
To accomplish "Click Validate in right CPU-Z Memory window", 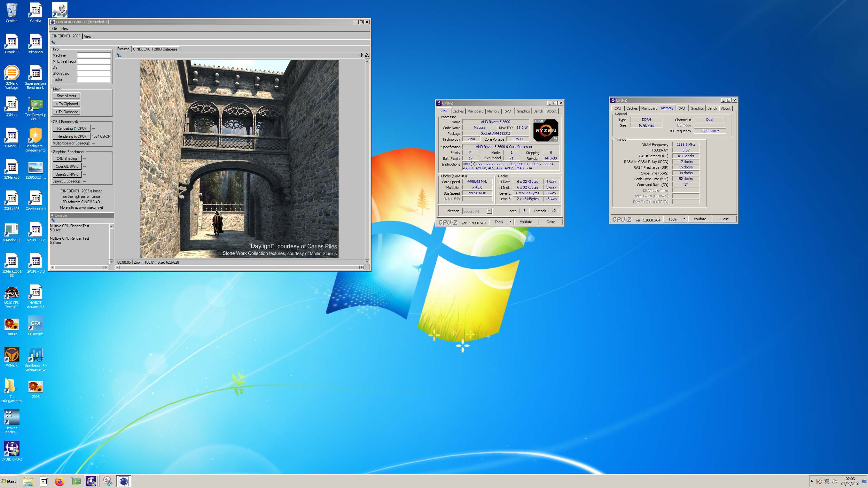I will [x=700, y=219].
